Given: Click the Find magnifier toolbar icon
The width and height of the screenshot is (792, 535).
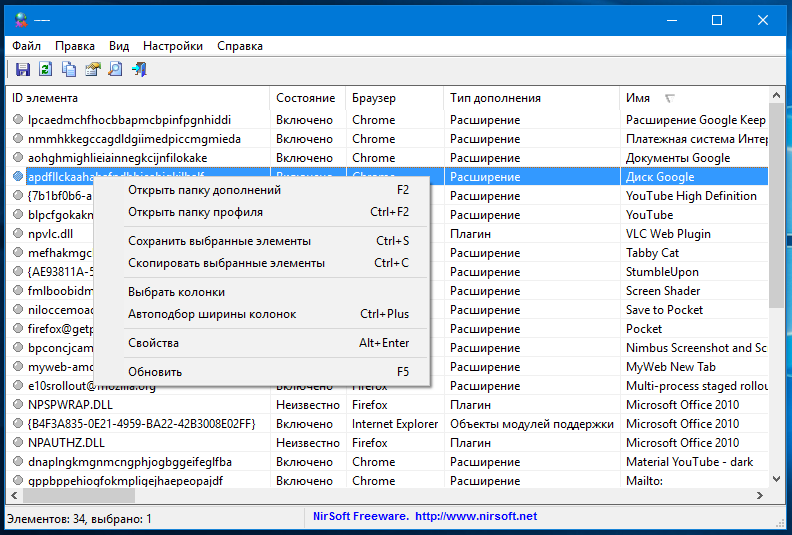Looking at the screenshot, I should [116, 69].
